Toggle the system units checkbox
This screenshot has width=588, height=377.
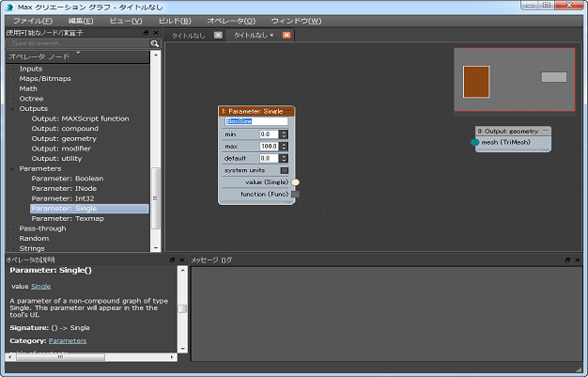pos(284,170)
